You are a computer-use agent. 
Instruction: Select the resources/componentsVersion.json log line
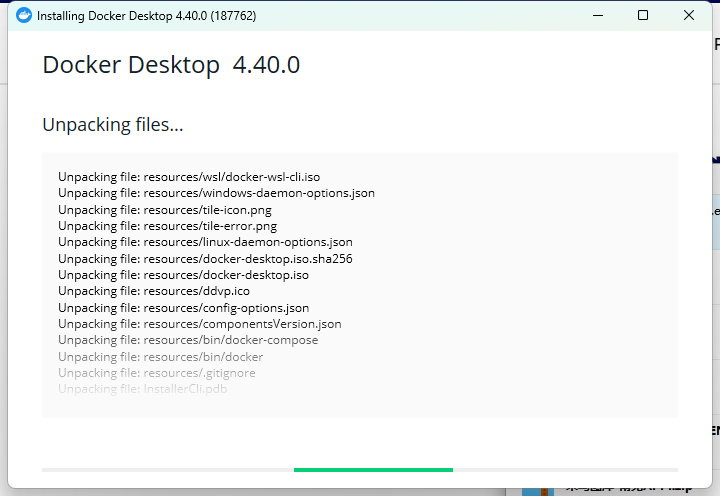[200, 324]
